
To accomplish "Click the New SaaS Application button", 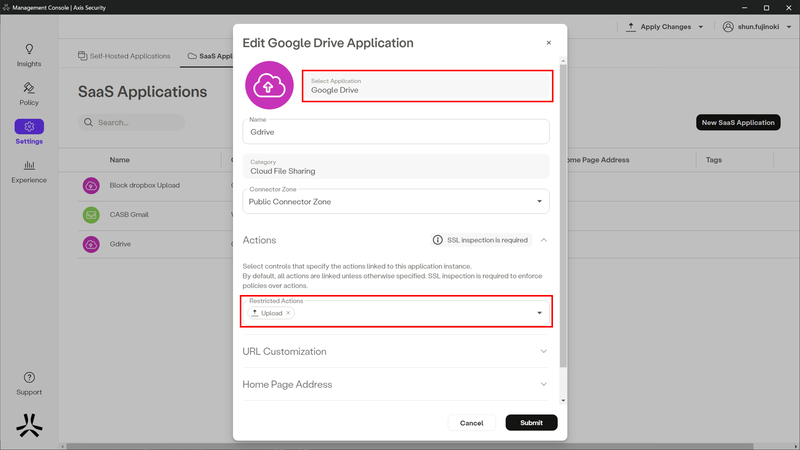I will [x=738, y=122].
